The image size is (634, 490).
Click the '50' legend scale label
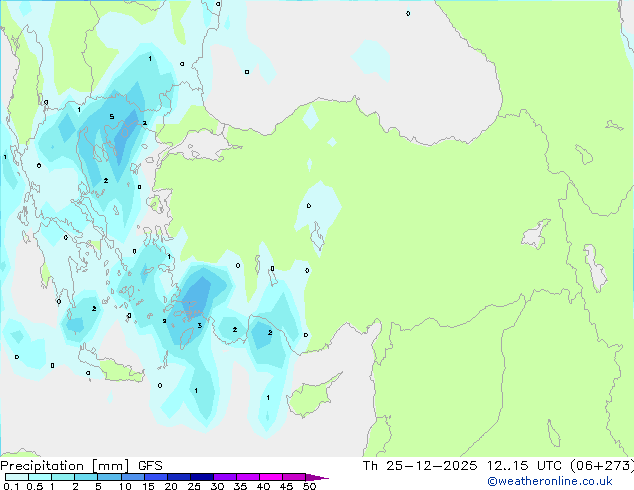(309, 486)
